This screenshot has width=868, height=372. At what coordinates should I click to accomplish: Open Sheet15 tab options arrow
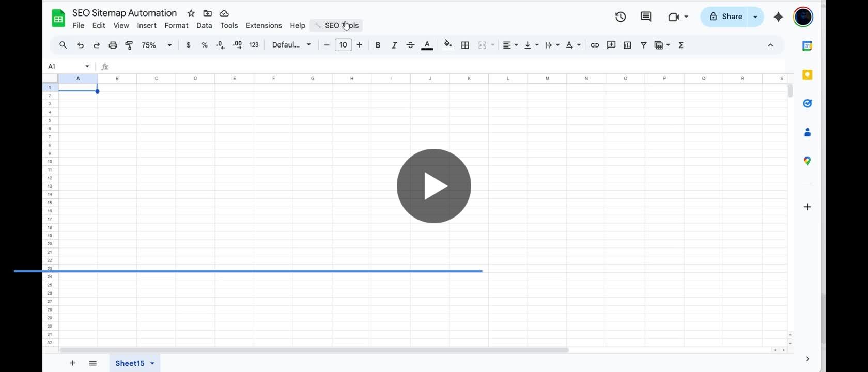click(x=152, y=363)
